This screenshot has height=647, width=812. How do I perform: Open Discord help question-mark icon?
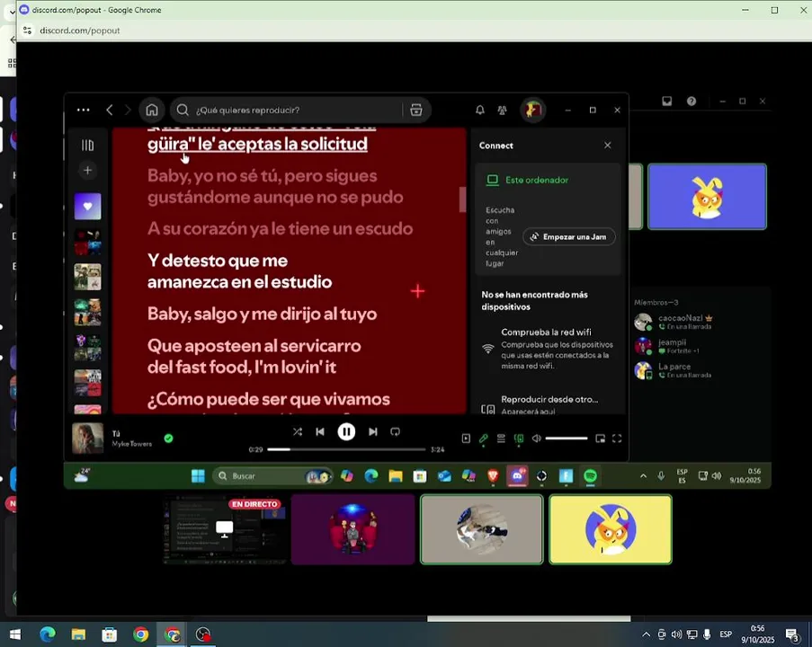click(x=692, y=101)
